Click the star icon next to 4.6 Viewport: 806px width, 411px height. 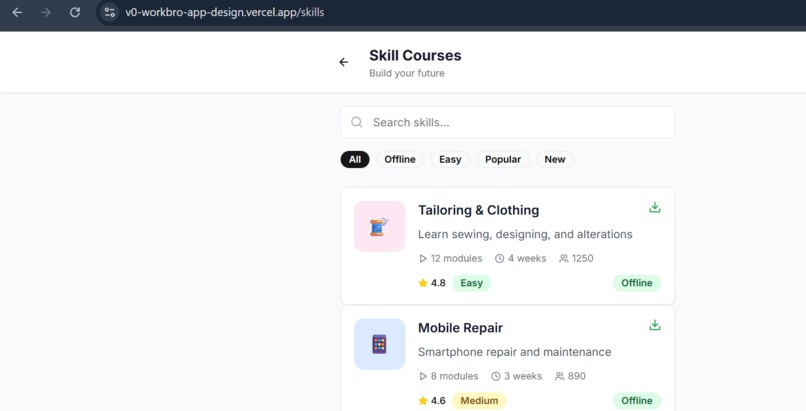[423, 401]
